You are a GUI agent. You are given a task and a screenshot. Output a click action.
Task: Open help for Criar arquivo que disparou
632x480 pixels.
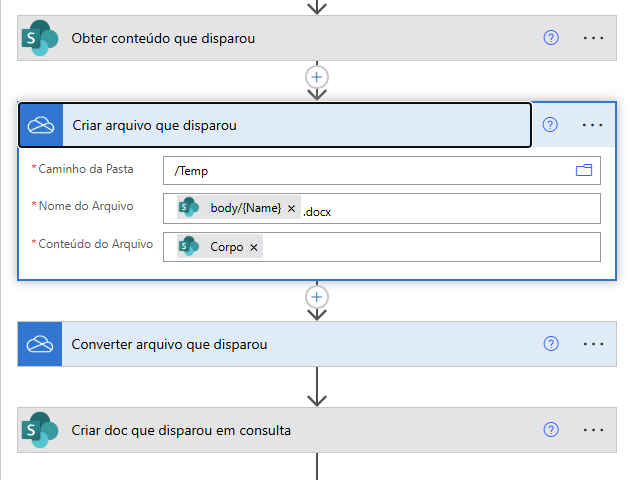coord(550,125)
